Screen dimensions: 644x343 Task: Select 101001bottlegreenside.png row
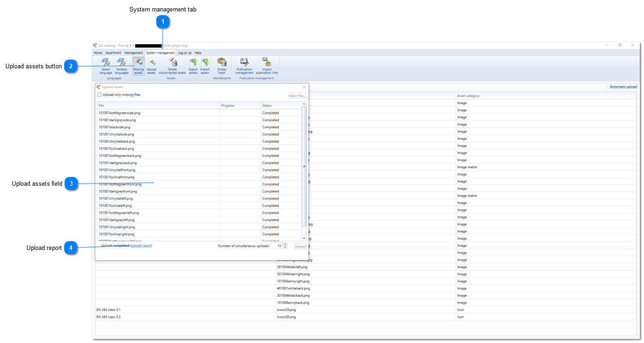[199, 113]
